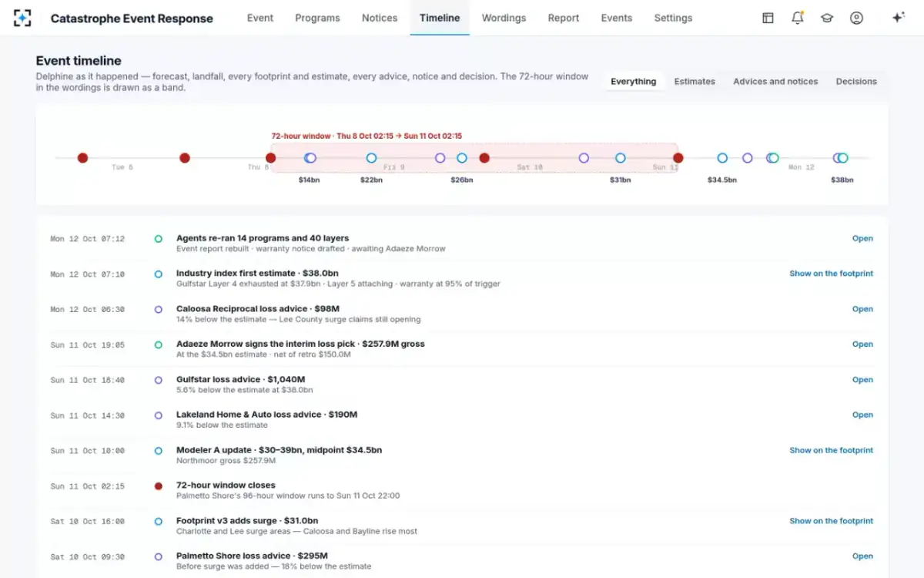924x578 pixels.
Task: Open the Lakeland Home & Auto loss advice
Action: click(x=862, y=415)
